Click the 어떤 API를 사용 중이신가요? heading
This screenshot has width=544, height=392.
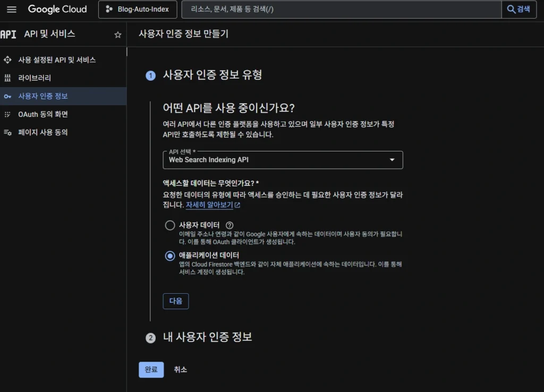pyautogui.click(x=228, y=108)
